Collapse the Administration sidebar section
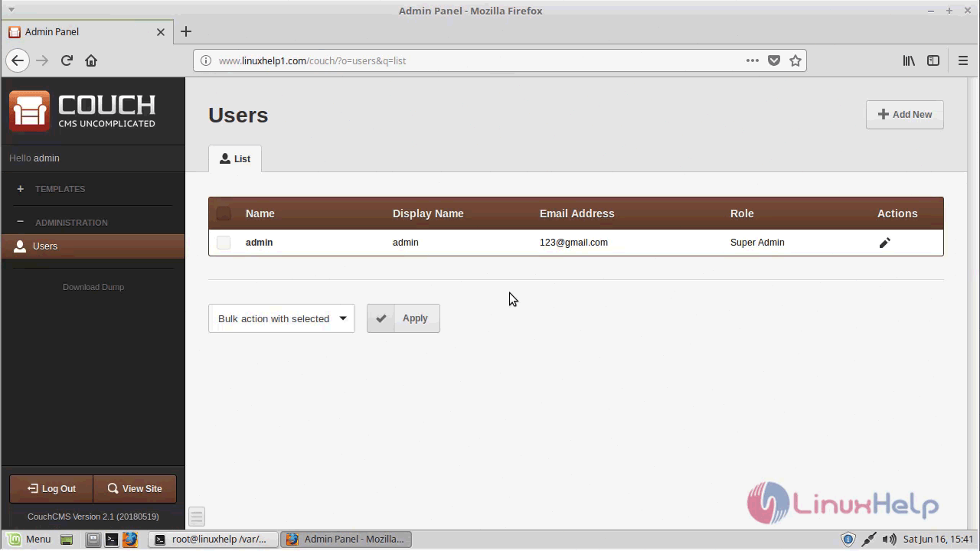 pos(63,223)
